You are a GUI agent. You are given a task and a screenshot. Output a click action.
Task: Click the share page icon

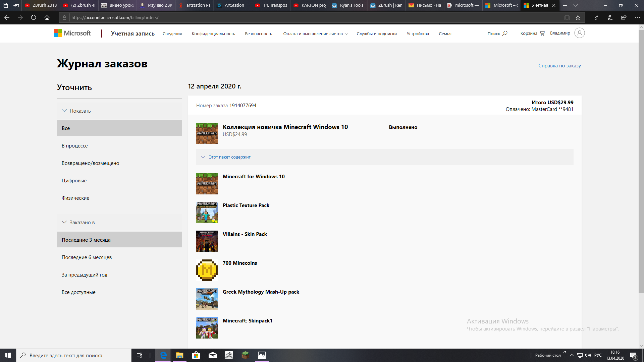point(624,17)
